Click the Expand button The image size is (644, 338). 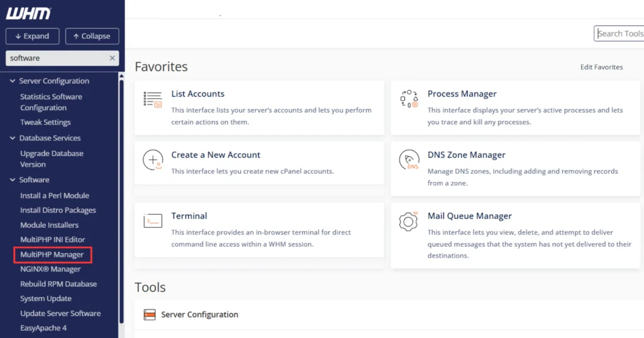click(33, 36)
